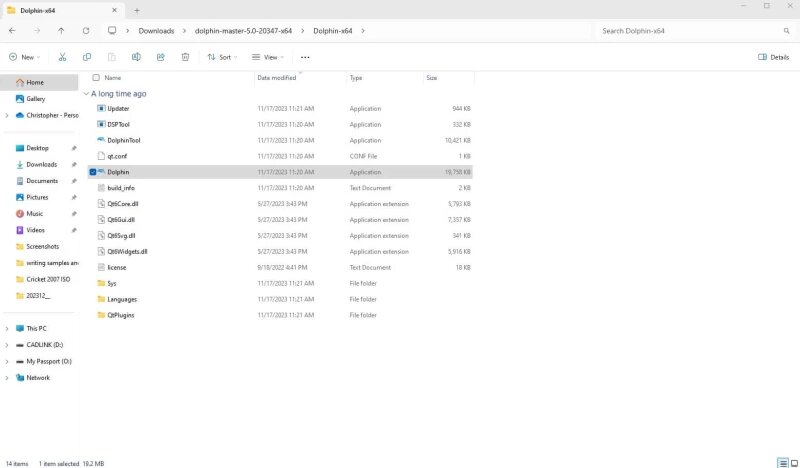Image resolution: width=800 pixels, height=468 pixels.
Task: Click dolphin-master-5.0-20347-x64 breadcrumb
Action: point(243,31)
